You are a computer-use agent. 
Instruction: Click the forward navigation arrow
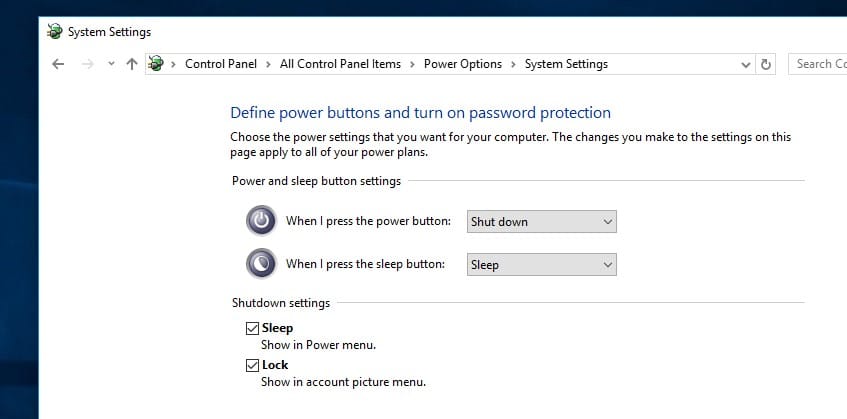coord(87,64)
